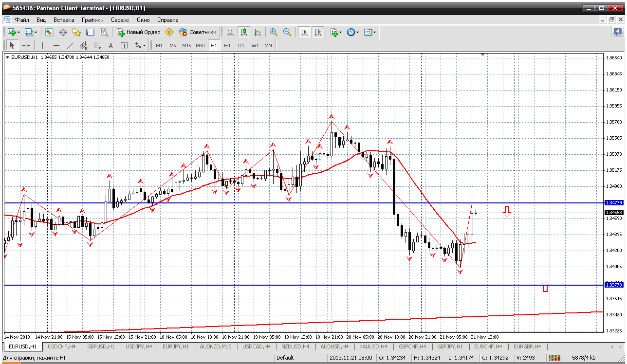The height and width of the screenshot is (364, 627).
Task: Switch timeframe to M30
Action: pyautogui.click(x=200, y=45)
